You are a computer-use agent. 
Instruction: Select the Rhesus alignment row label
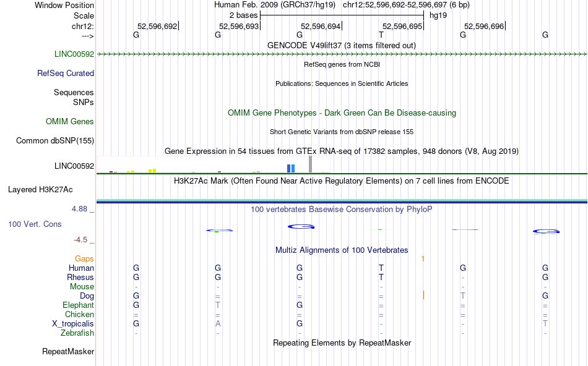pyautogui.click(x=80, y=277)
